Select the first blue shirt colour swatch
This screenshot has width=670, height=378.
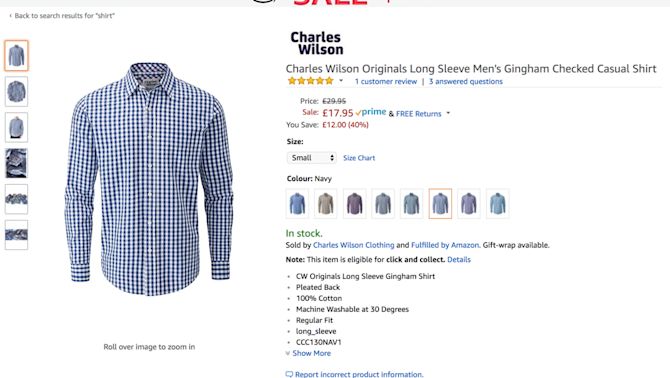[x=297, y=203]
